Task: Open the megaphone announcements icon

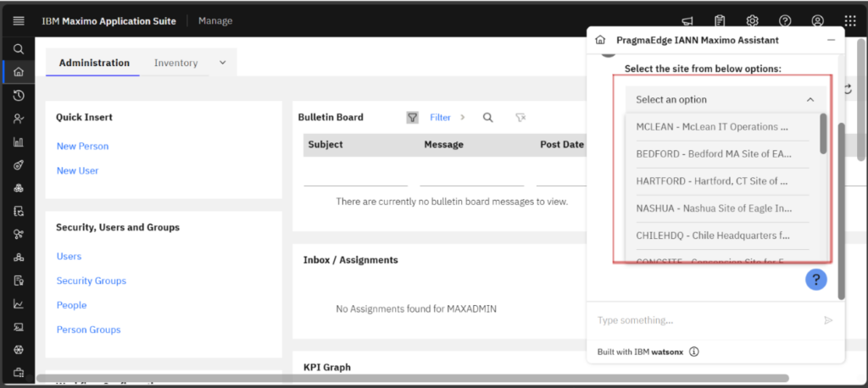Action: (x=687, y=21)
